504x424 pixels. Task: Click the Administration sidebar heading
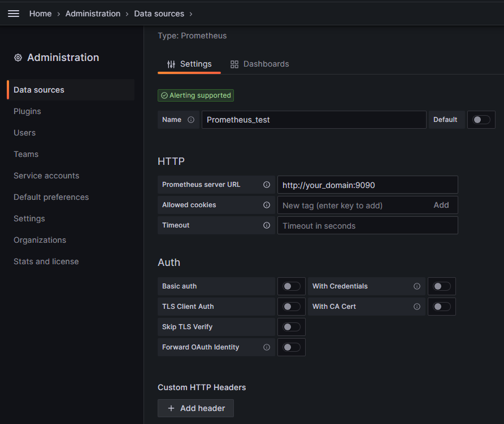63,58
